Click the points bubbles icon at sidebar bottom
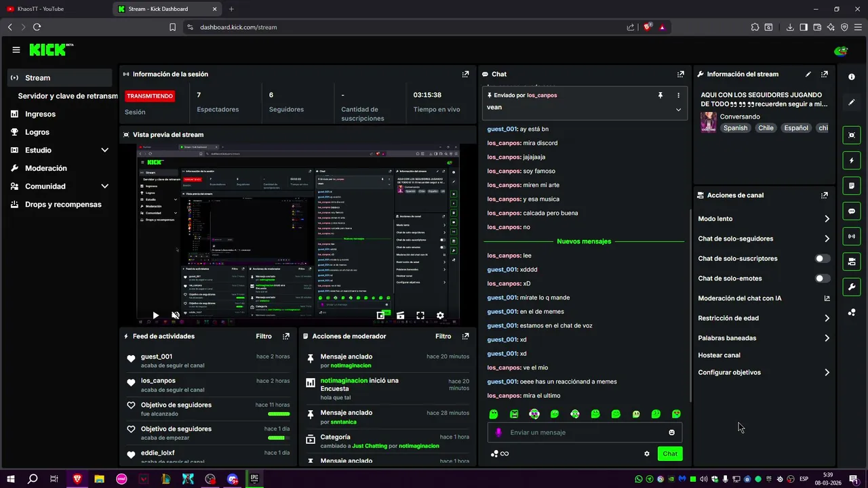The height and width of the screenshot is (488, 868). [852, 312]
